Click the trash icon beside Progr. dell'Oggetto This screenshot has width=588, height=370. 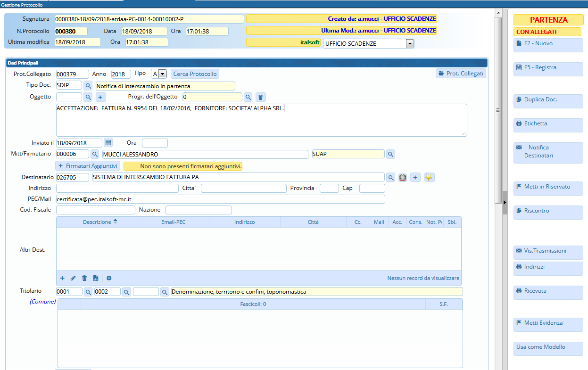[x=261, y=97]
